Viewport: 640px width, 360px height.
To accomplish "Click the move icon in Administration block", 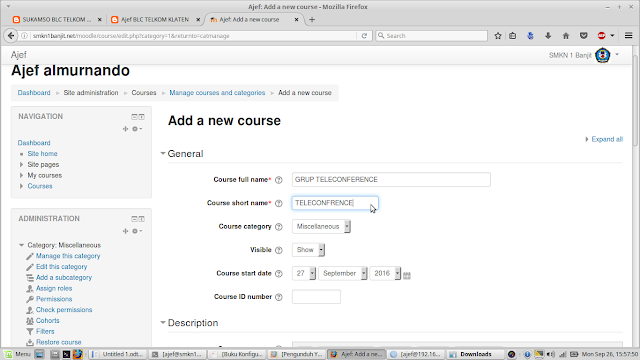I will tap(125, 231).
